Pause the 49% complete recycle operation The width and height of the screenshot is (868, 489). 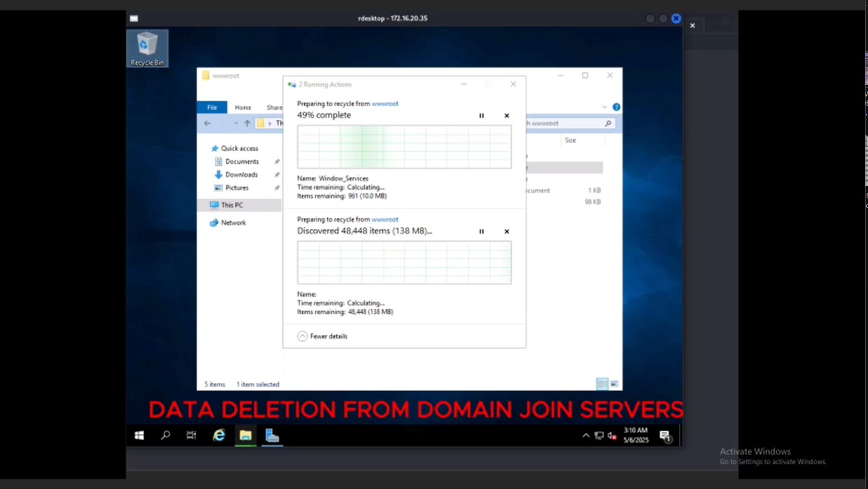click(482, 116)
